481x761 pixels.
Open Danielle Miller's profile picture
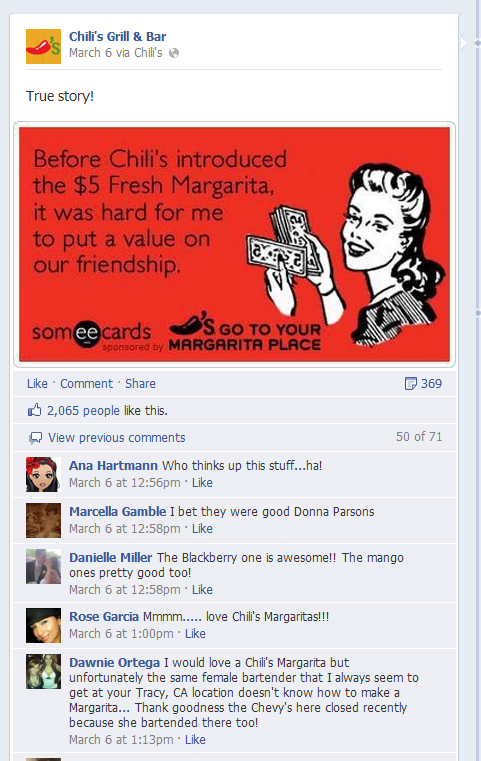(x=43, y=566)
